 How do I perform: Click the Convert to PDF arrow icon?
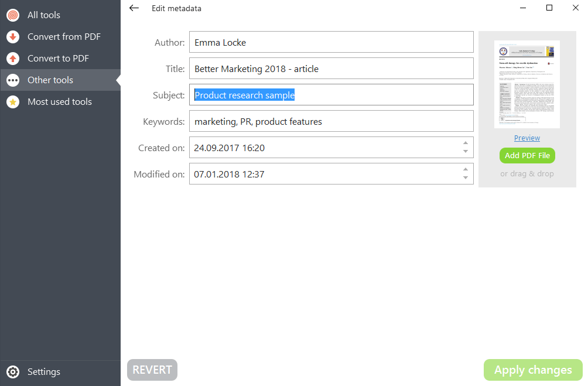(13, 59)
